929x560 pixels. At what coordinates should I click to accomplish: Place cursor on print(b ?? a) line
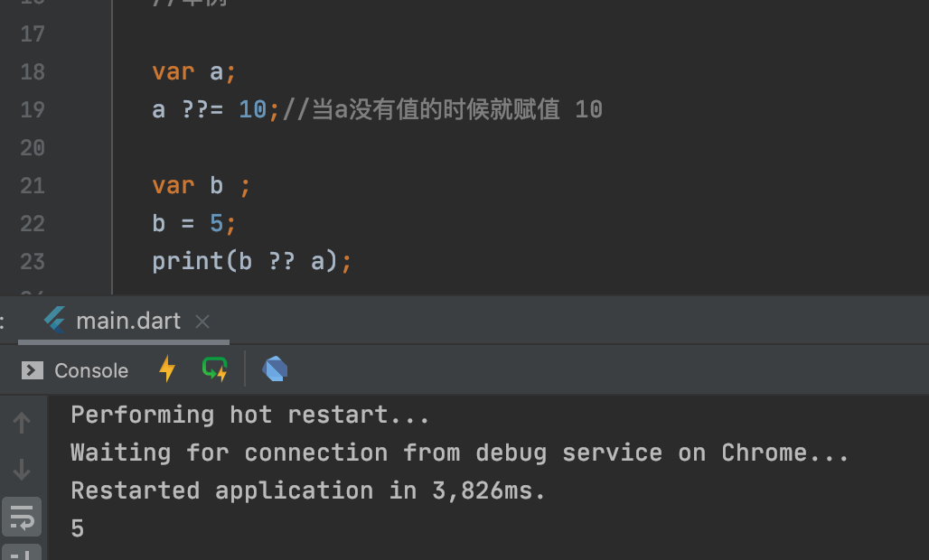click(x=252, y=262)
